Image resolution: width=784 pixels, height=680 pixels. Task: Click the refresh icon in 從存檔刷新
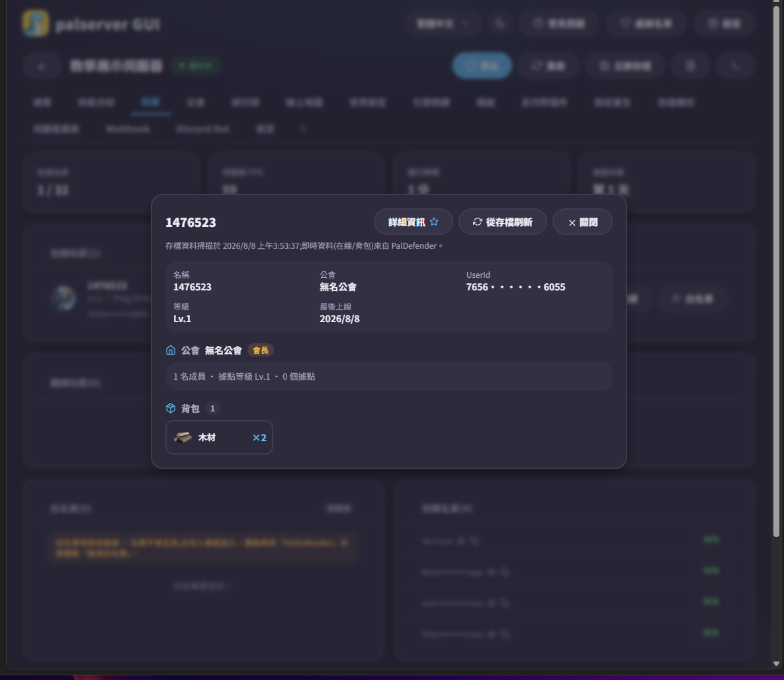pyautogui.click(x=478, y=222)
